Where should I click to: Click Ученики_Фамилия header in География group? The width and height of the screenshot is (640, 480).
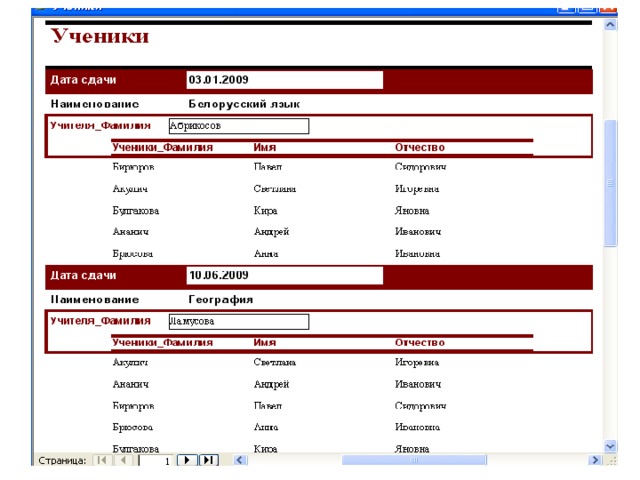click(162, 342)
